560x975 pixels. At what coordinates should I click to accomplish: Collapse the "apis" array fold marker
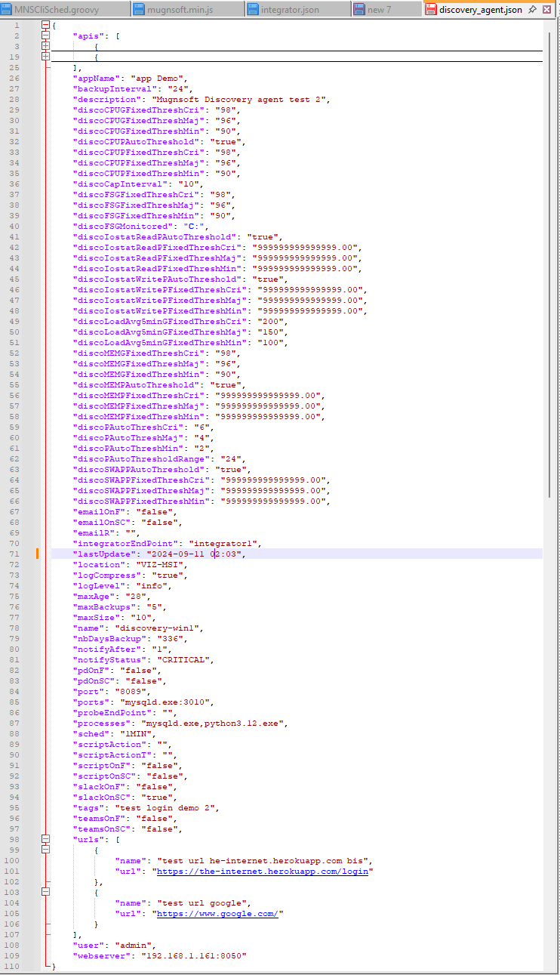point(46,35)
